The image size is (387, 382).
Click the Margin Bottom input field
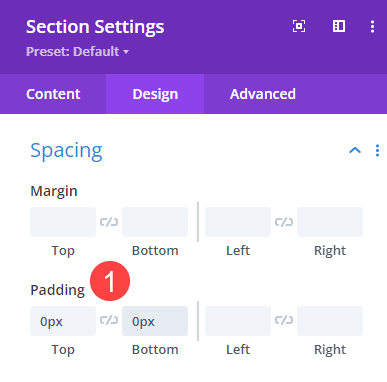(x=155, y=222)
